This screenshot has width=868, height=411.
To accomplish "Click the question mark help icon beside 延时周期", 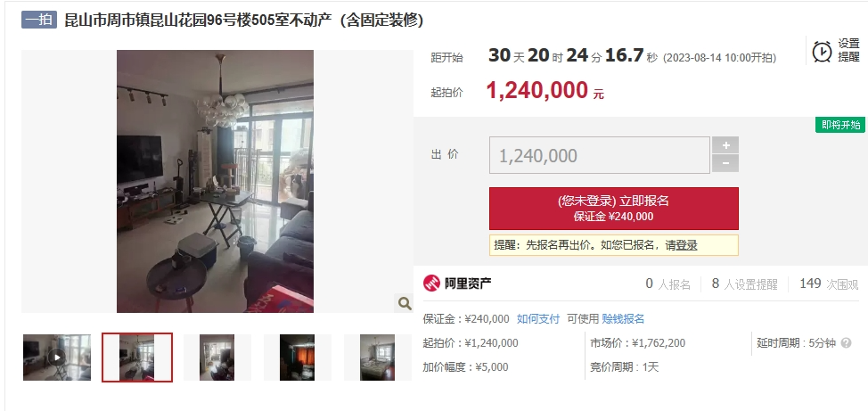I will point(846,343).
